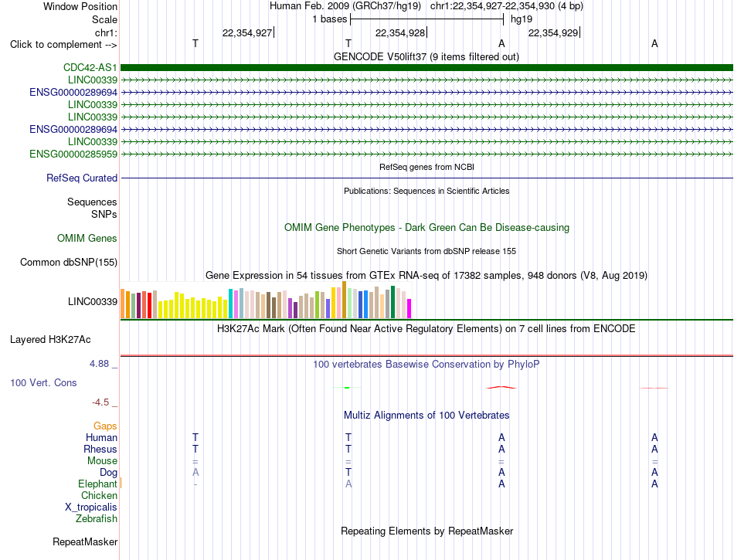Click the SNPs track label
The height and width of the screenshot is (560, 734).
(x=104, y=214)
